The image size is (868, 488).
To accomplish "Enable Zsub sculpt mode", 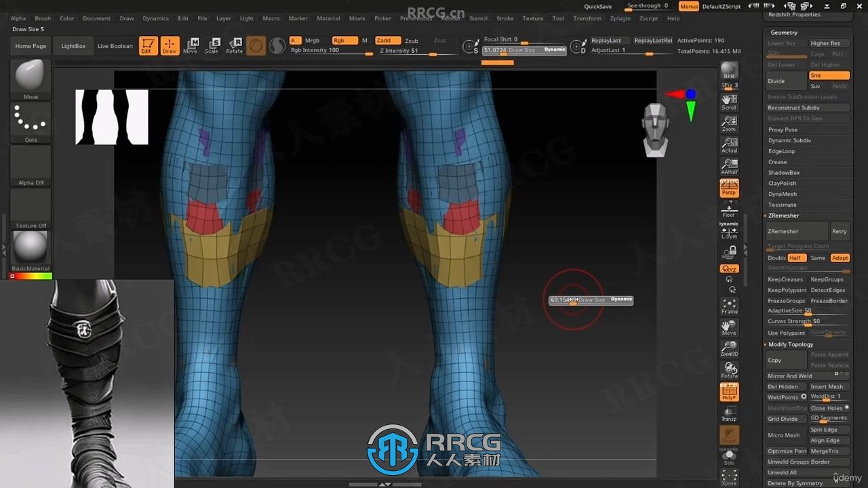I will (412, 41).
